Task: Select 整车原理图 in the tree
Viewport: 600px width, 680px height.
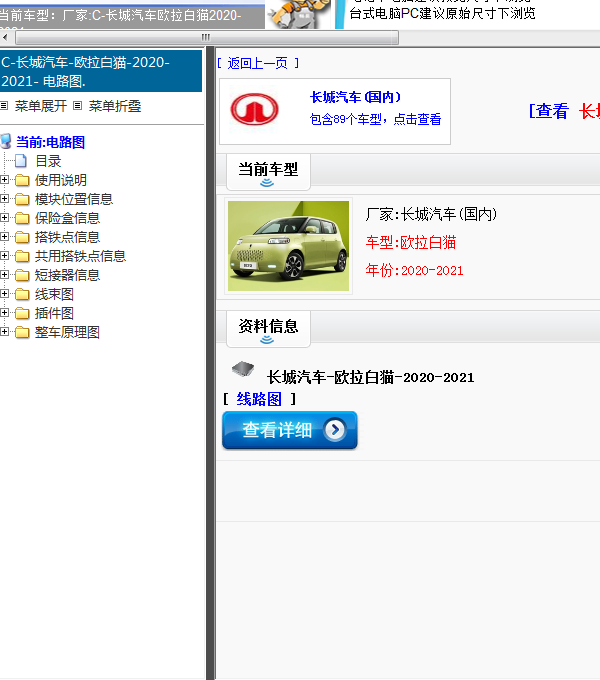Action: [68, 333]
